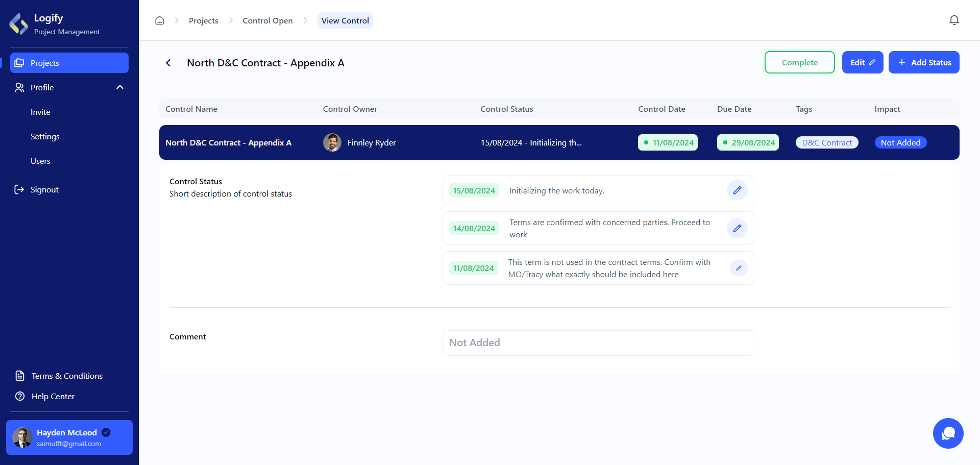
Task: Click the saimulft@gmail.com email text
Action: (x=69, y=444)
